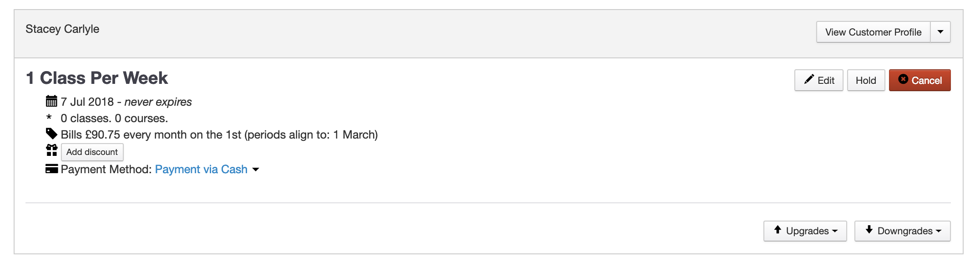Click the pencil icon on Edit button

(808, 80)
